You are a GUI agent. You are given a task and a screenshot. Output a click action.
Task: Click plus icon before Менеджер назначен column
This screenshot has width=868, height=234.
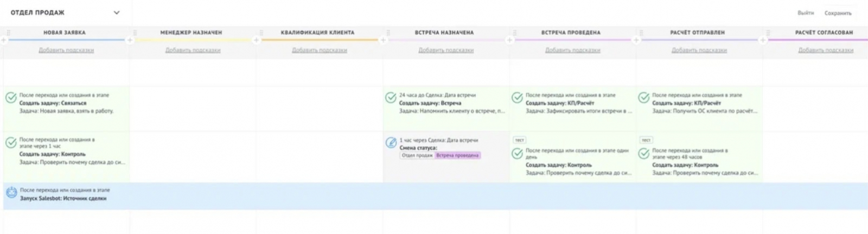(130, 40)
